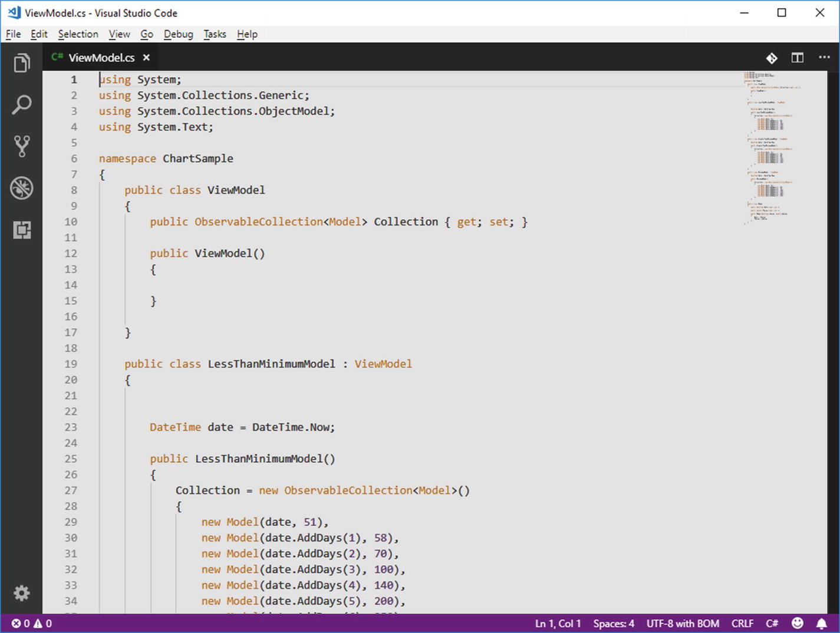The height and width of the screenshot is (633, 840).
Task: Switch line endings from CRLF
Action: coord(743,623)
